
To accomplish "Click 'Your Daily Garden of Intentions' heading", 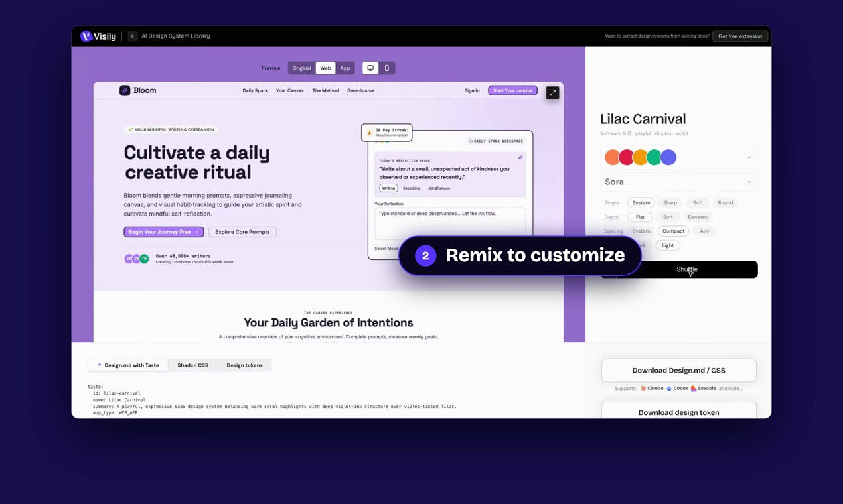I will (x=329, y=323).
